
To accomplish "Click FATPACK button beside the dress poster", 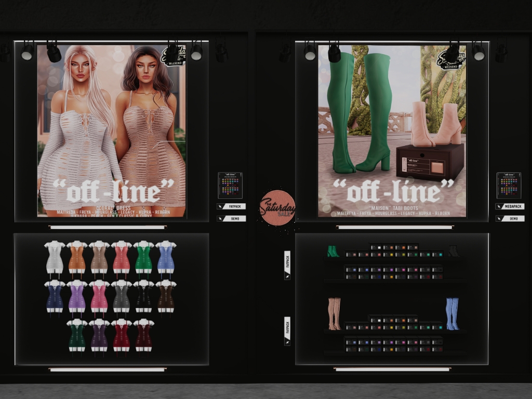I will point(231,206).
